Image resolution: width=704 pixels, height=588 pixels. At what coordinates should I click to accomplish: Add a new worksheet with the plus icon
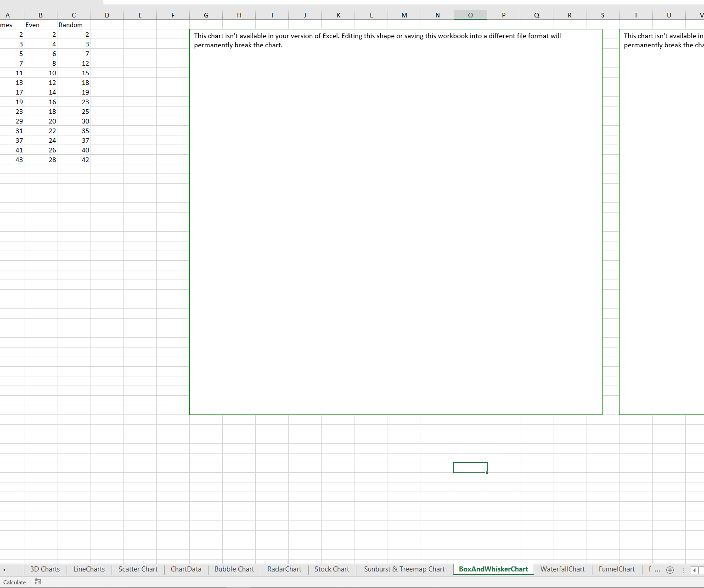click(x=670, y=570)
